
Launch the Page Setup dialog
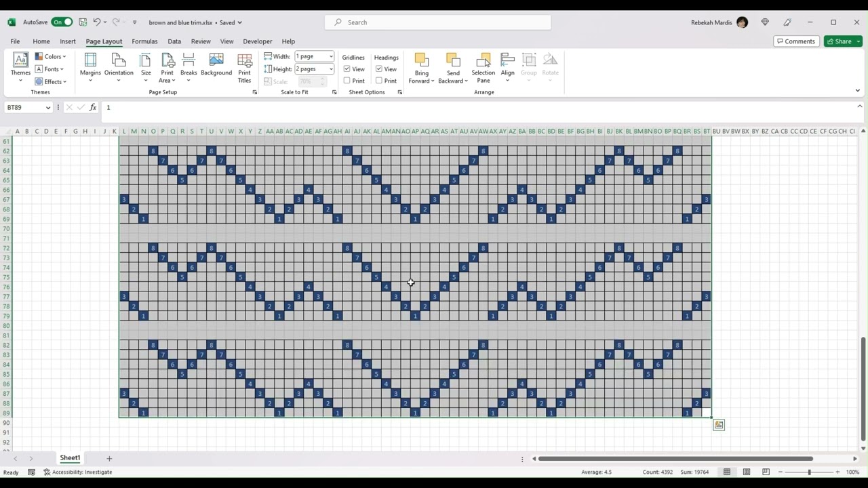254,92
